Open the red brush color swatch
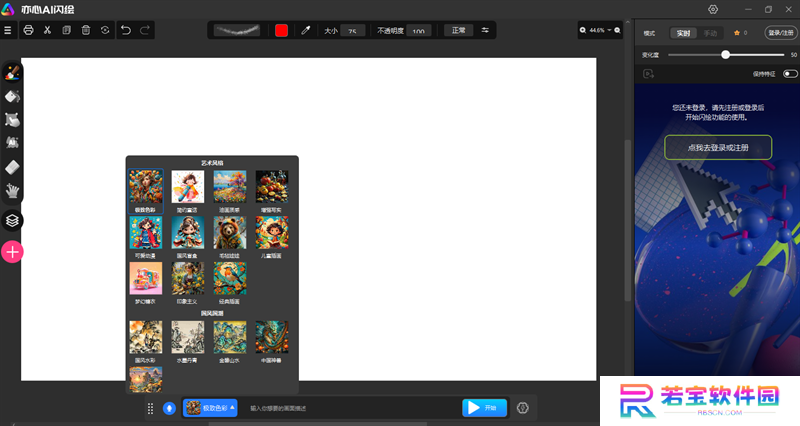Image resolution: width=800 pixels, height=426 pixels. pyautogui.click(x=281, y=31)
